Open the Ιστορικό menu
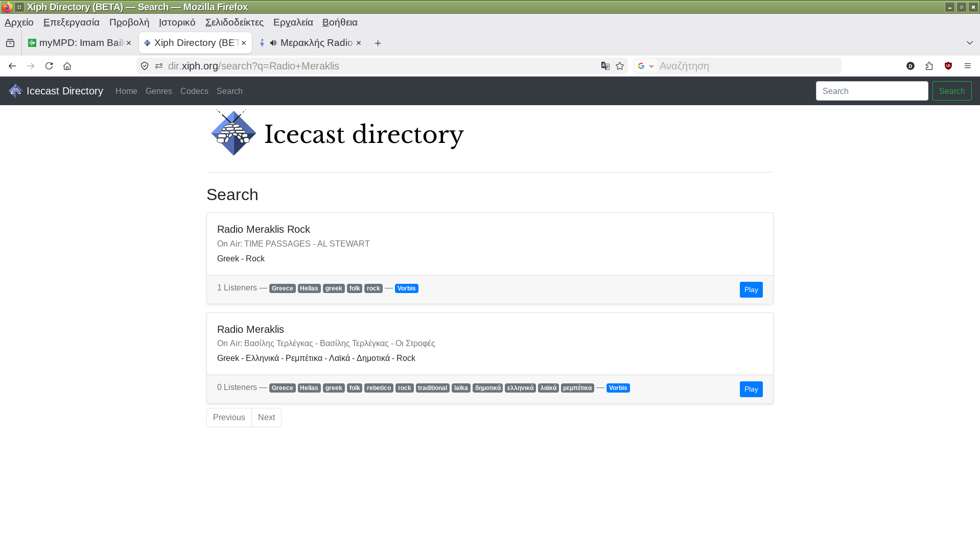 tap(177, 22)
